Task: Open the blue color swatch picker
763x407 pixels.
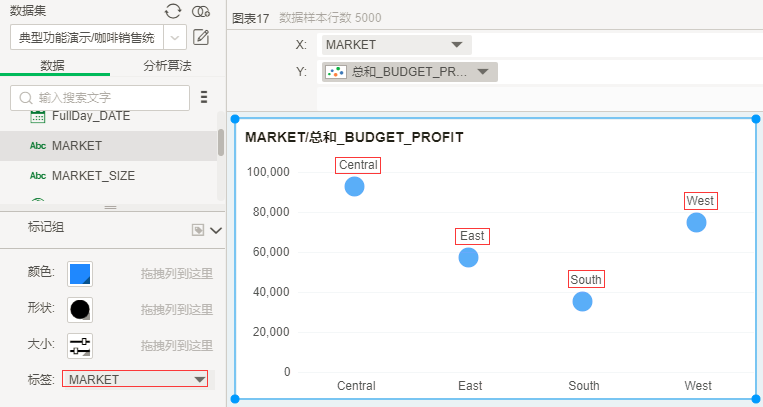Action: [x=80, y=273]
